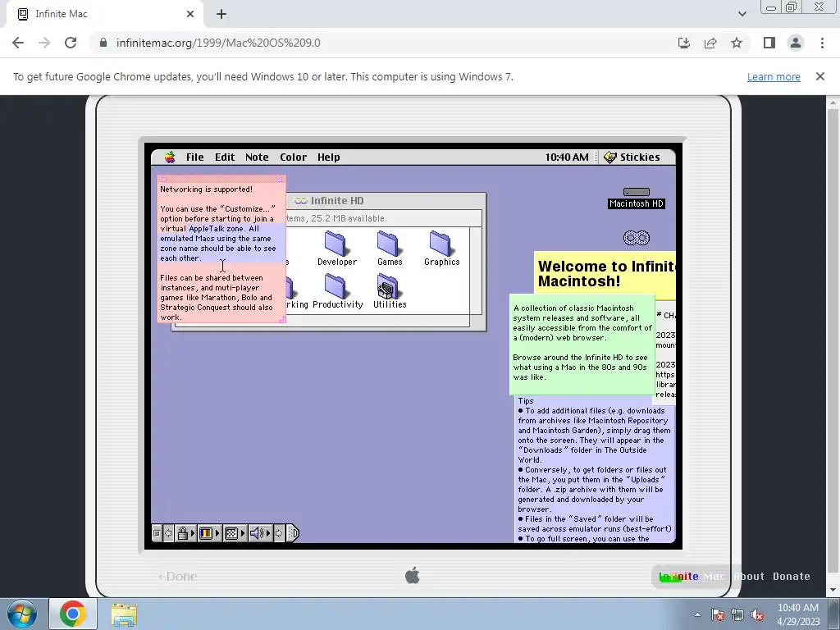Screen dimensions: 840x630
Task: Select the Developer folder
Action: pyautogui.click(x=337, y=249)
